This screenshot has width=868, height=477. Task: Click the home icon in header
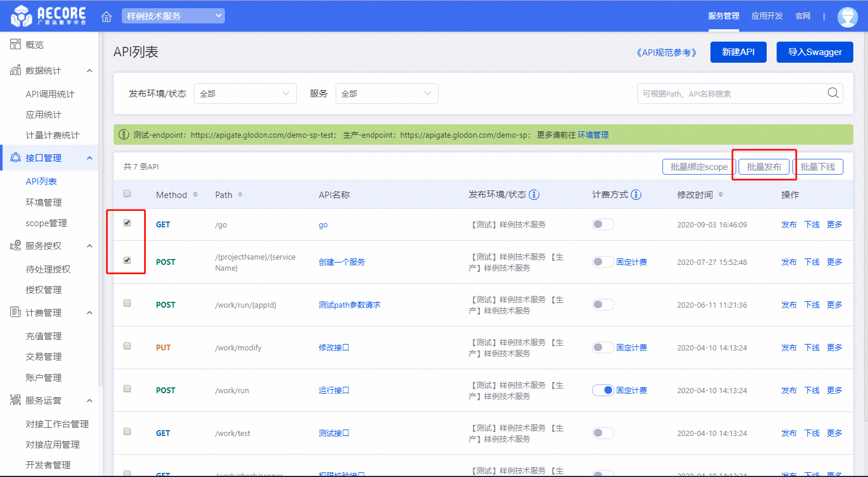[x=107, y=16]
